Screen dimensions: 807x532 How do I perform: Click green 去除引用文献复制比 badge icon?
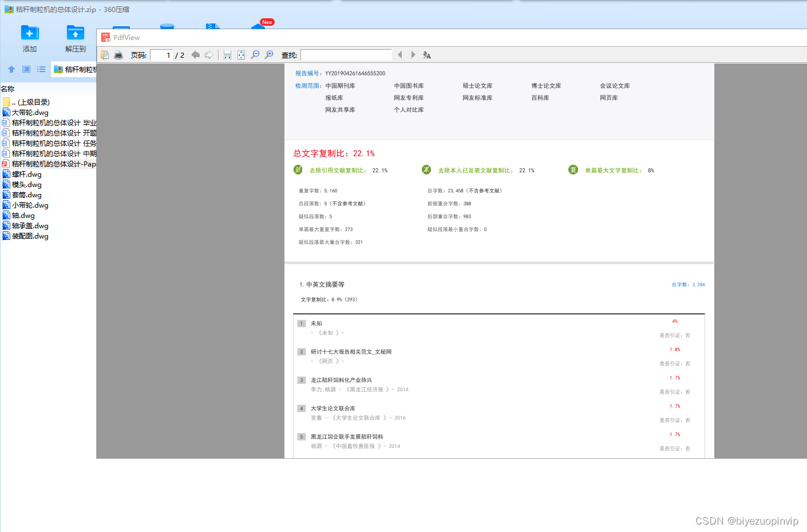pos(298,169)
